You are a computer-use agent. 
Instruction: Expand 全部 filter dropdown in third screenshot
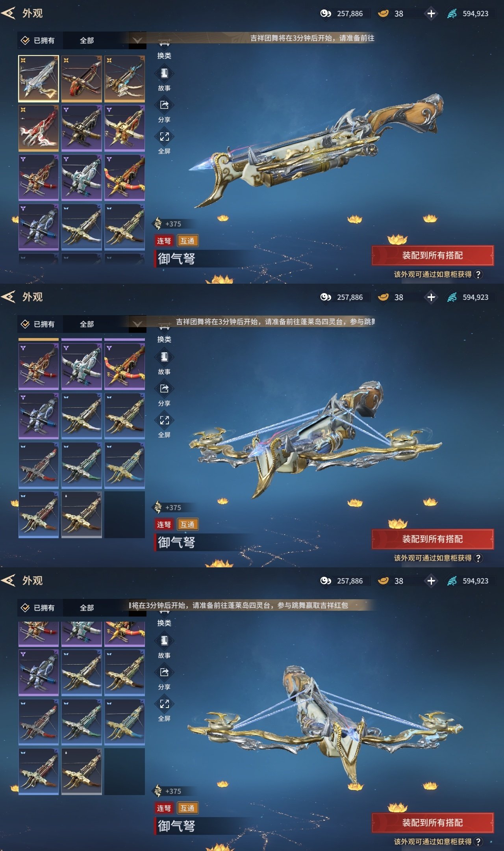(x=104, y=608)
